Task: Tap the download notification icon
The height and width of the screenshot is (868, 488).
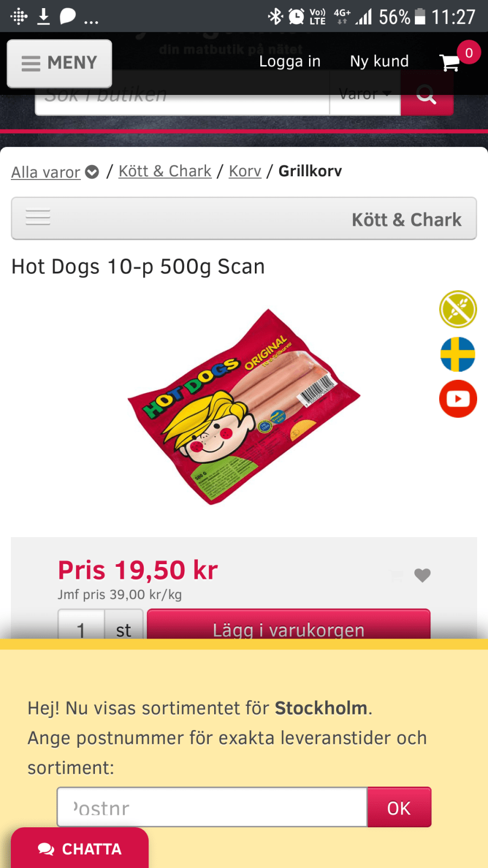Action: (x=43, y=16)
